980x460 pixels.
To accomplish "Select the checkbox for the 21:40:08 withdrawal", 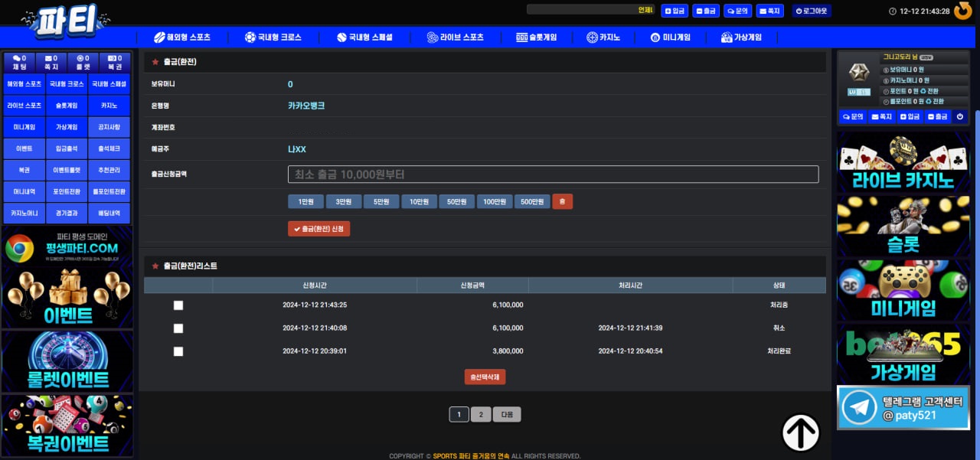I will (178, 328).
